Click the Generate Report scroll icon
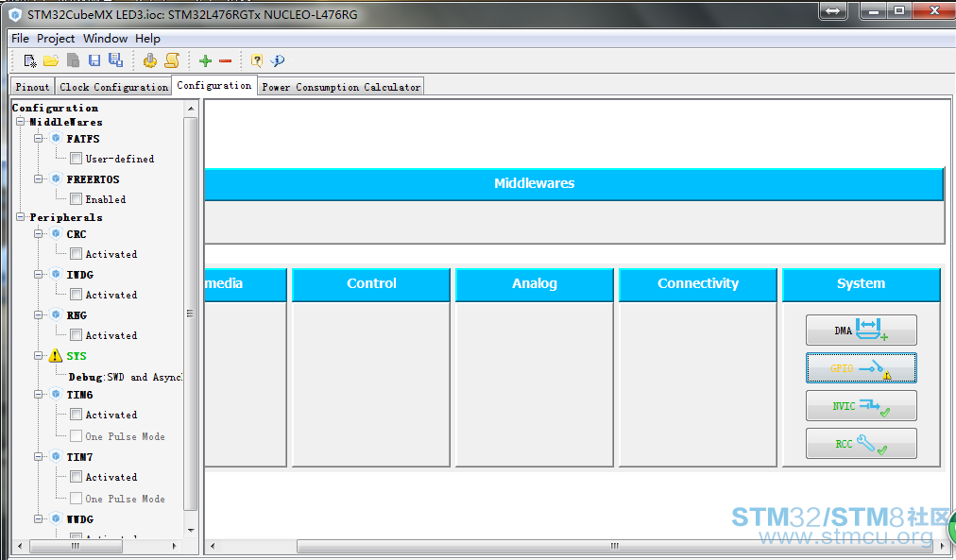 [173, 60]
